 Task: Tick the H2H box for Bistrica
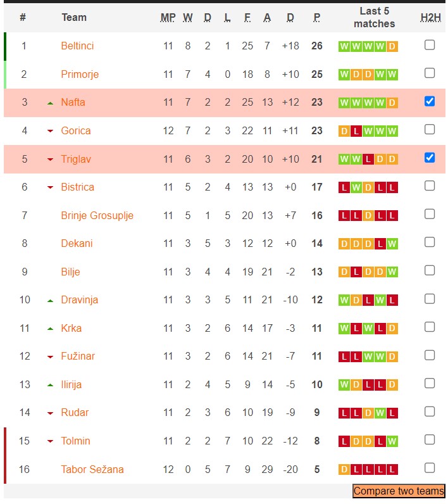click(430, 186)
